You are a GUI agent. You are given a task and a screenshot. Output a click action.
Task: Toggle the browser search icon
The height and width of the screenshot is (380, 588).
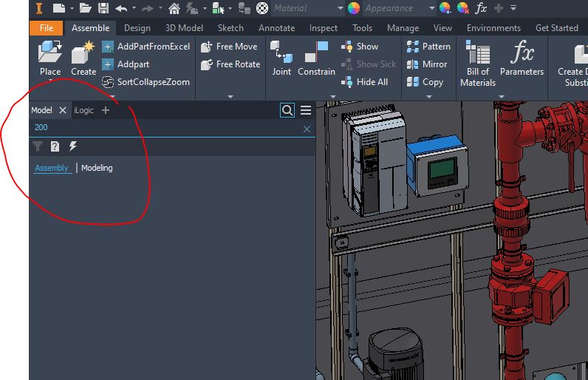(x=287, y=110)
